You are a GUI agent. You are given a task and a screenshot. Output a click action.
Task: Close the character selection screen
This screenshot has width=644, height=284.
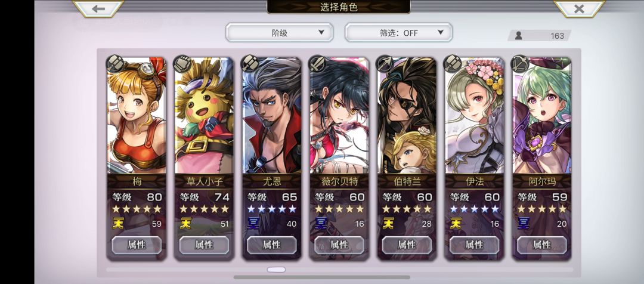pos(579,8)
